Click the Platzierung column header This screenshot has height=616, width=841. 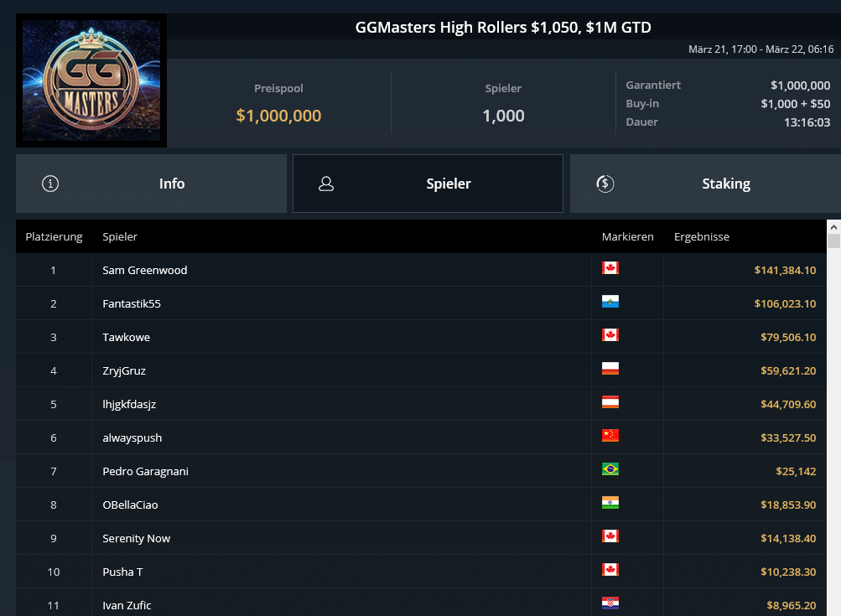[x=55, y=236]
